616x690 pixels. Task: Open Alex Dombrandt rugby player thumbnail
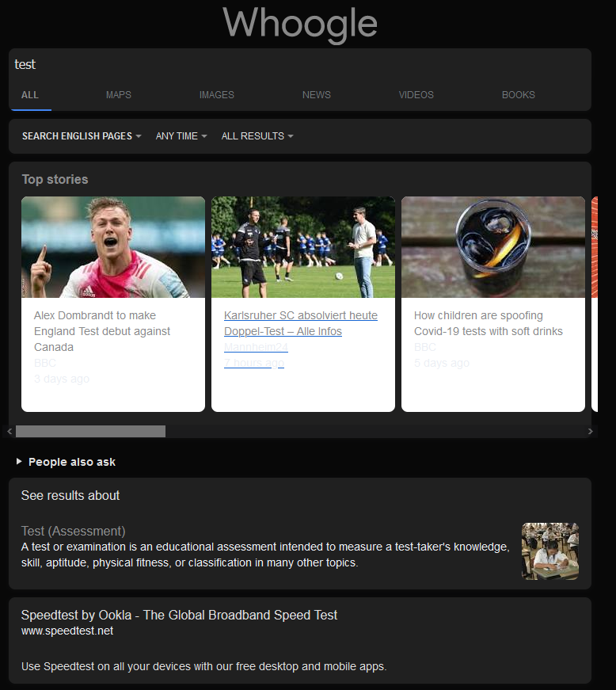point(113,247)
